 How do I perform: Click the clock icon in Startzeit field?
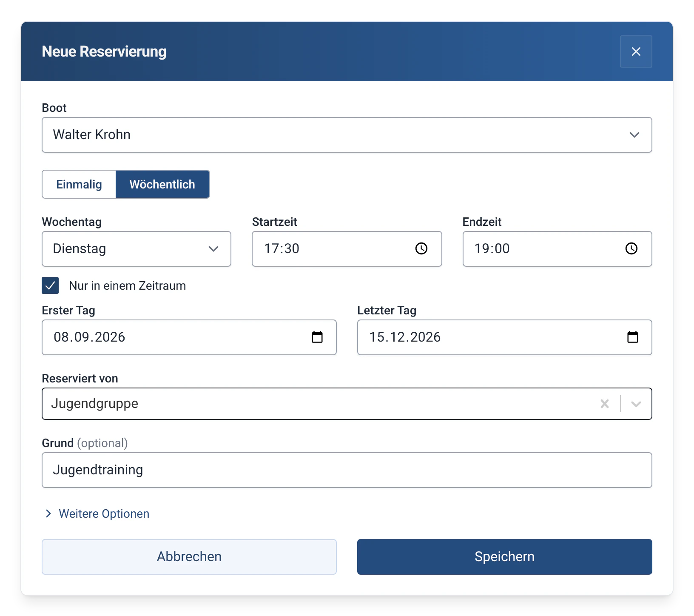(421, 249)
